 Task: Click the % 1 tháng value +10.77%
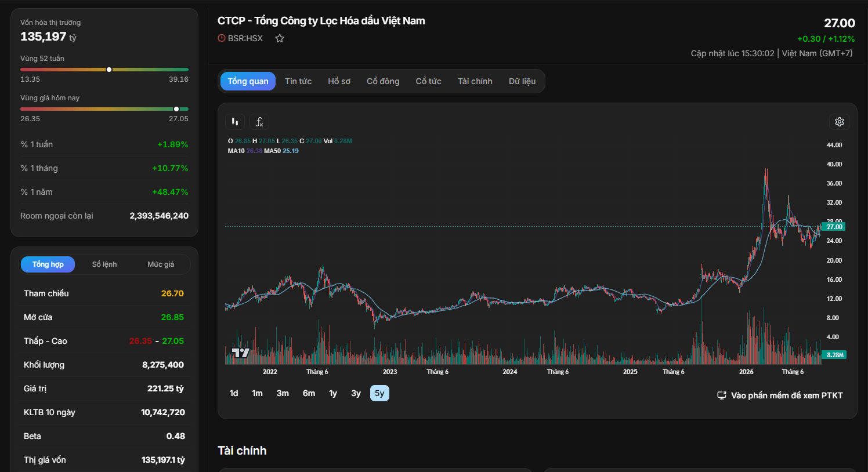[x=170, y=168]
